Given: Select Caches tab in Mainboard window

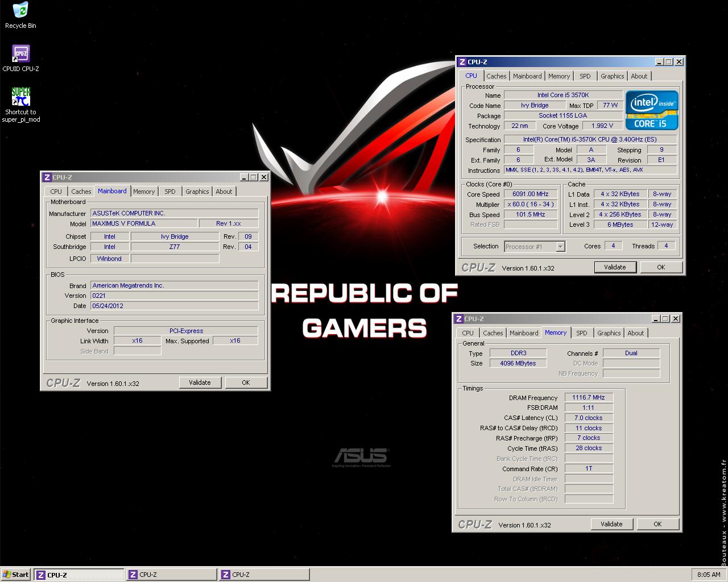Looking at the screenshot, I should click(x=81, y=192).
